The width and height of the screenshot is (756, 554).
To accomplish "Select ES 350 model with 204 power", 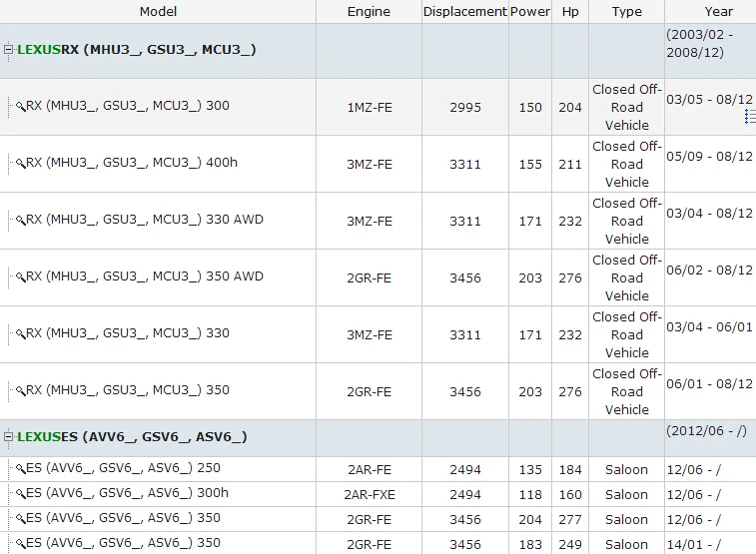I will (123, 518).
